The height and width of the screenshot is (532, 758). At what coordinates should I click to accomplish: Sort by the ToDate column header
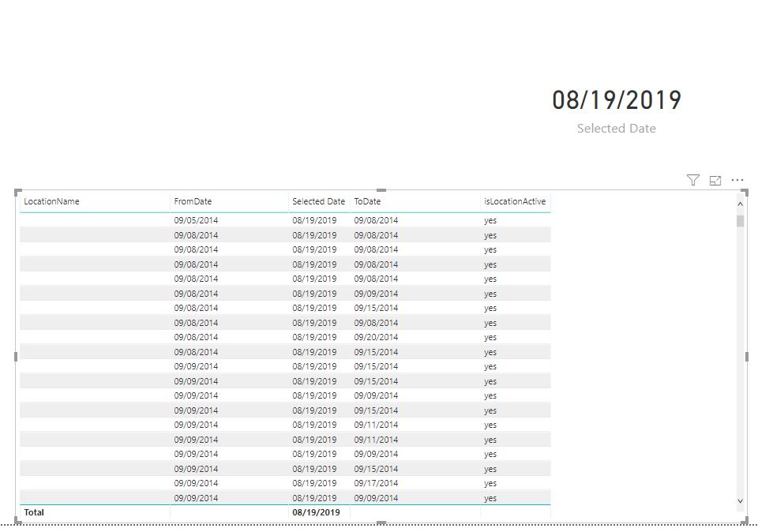coord(367,201)
